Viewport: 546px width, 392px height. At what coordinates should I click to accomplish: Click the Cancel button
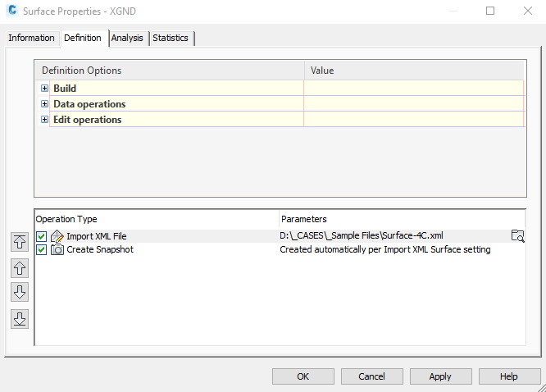[x=371, y=376]
